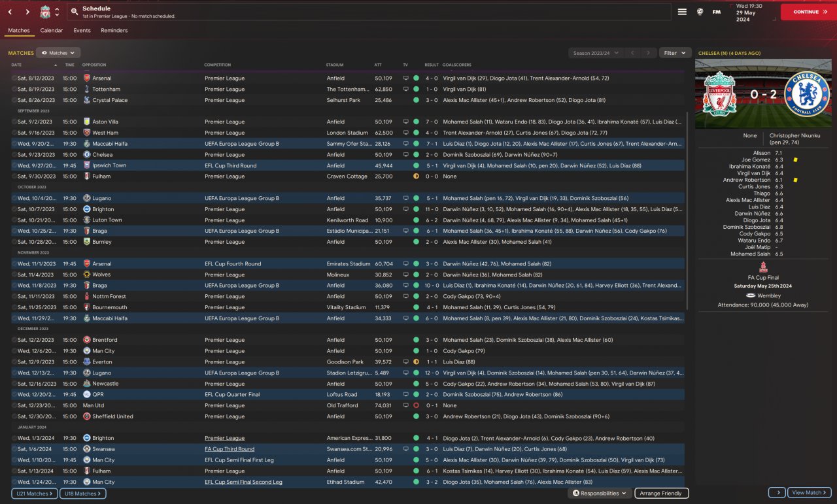The width and height of the screenshot is (837, 504).
Task: Click the Swansea opposition name
Action: (x=103, y=449)
